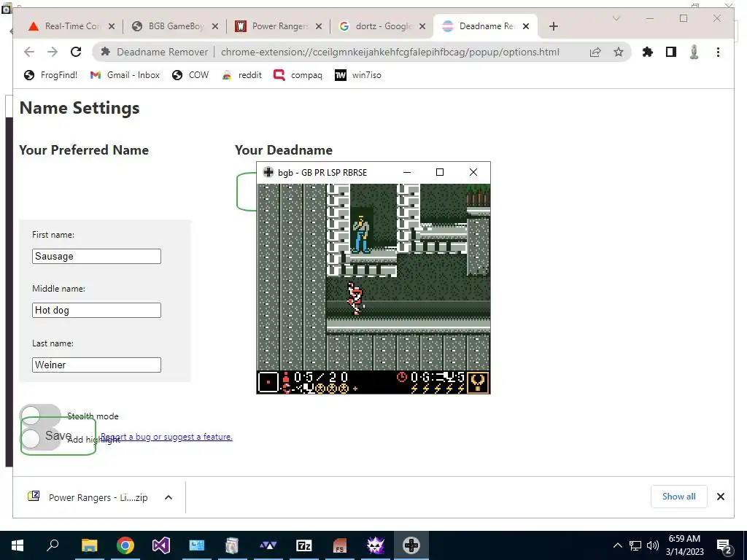Open a new browser tab

(553, 26)
